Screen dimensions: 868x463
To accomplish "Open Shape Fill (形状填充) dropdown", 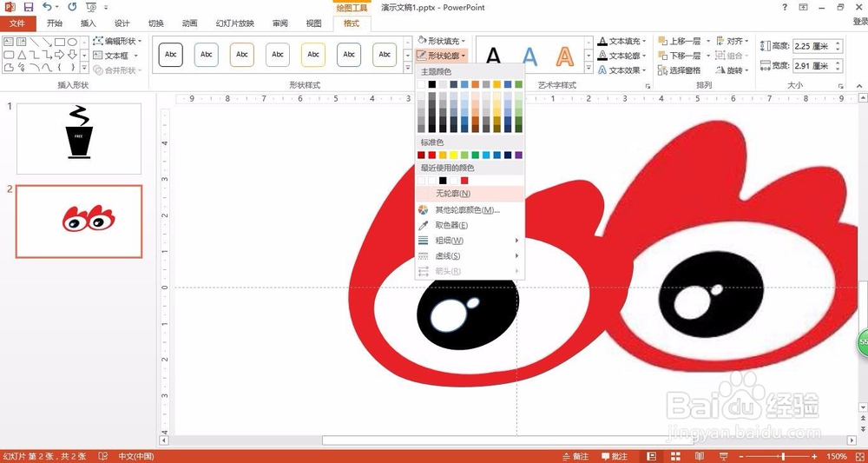I will click(x=442, y=41).
